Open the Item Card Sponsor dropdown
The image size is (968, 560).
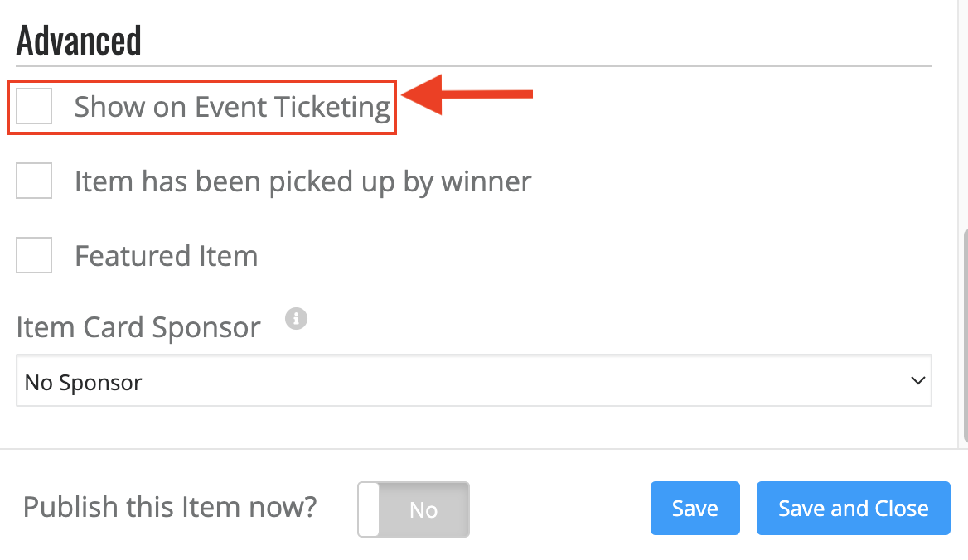tap(474, 380)
